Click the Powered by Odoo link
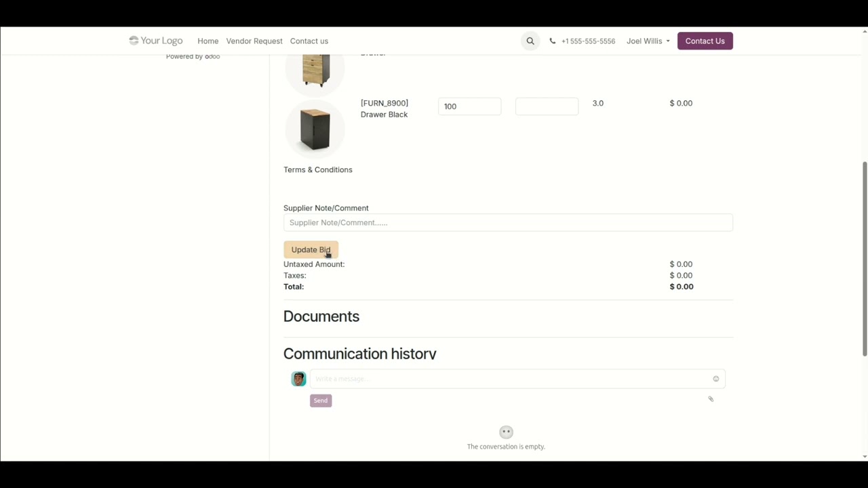 193,56
